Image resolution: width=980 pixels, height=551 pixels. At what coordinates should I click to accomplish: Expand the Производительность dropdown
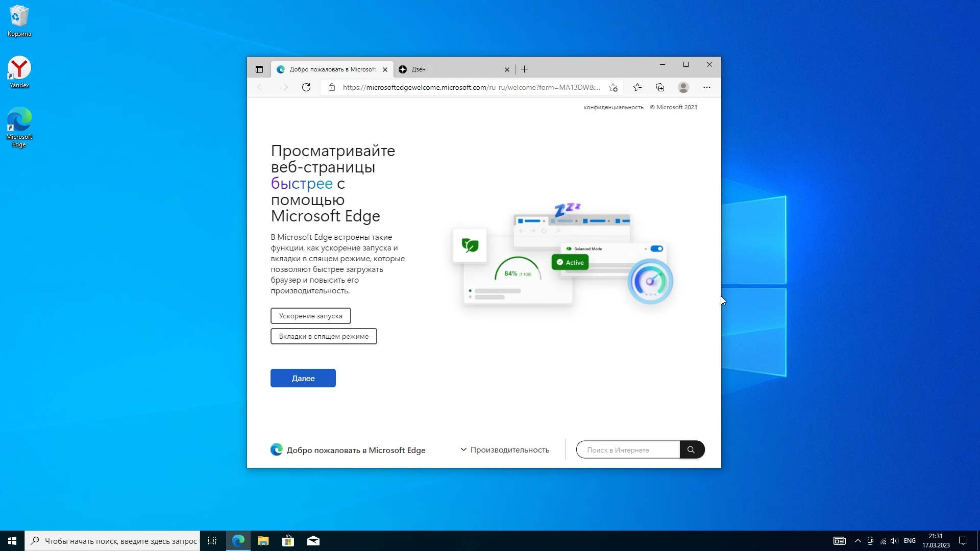tap(505, 449)
